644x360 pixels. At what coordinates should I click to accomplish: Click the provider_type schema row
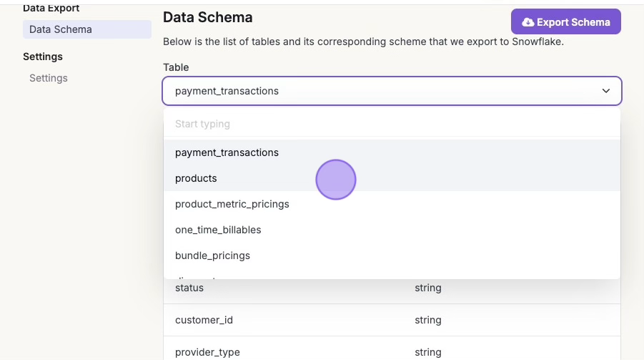(207, 352)
